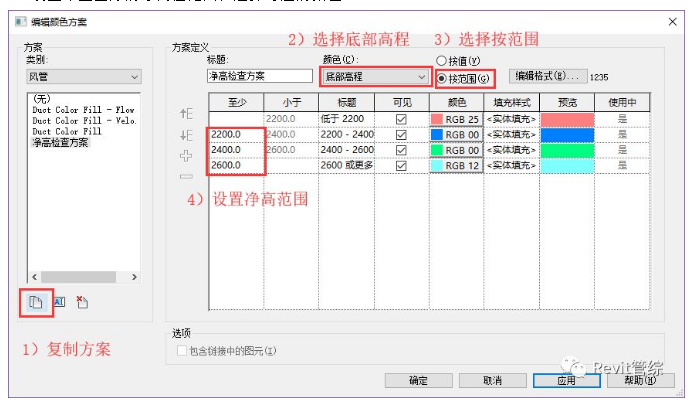Click the title cell 2200 - 2400
The image size is (697, 406).
click(346, 135)
